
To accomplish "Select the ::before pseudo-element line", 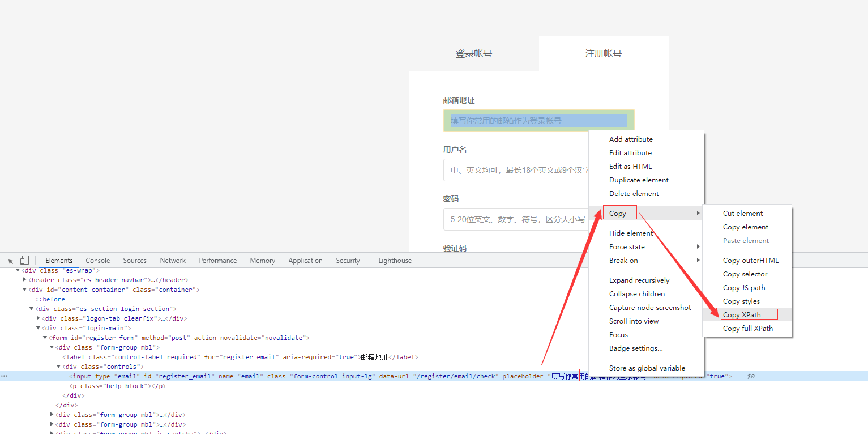I will [50, 299].
